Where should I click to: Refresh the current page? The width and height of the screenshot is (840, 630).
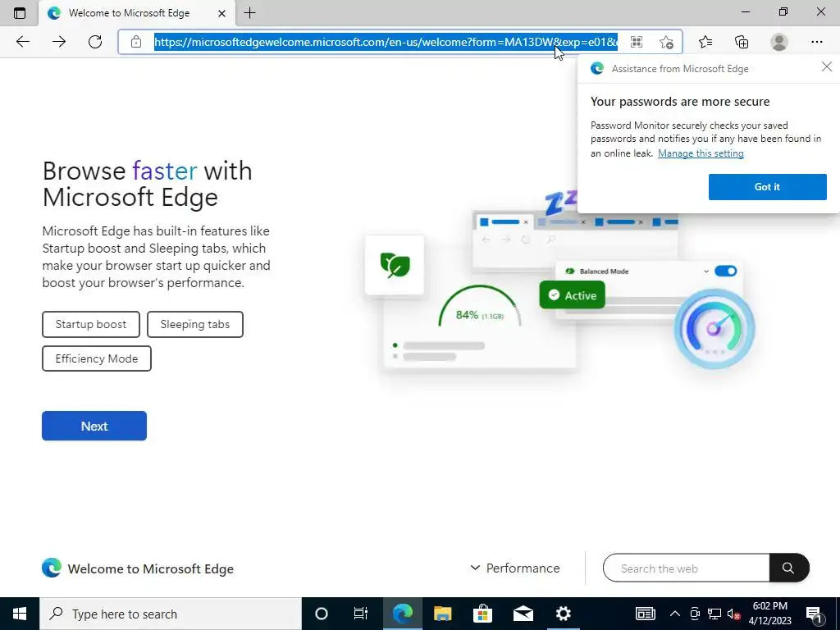coord(95,42)
